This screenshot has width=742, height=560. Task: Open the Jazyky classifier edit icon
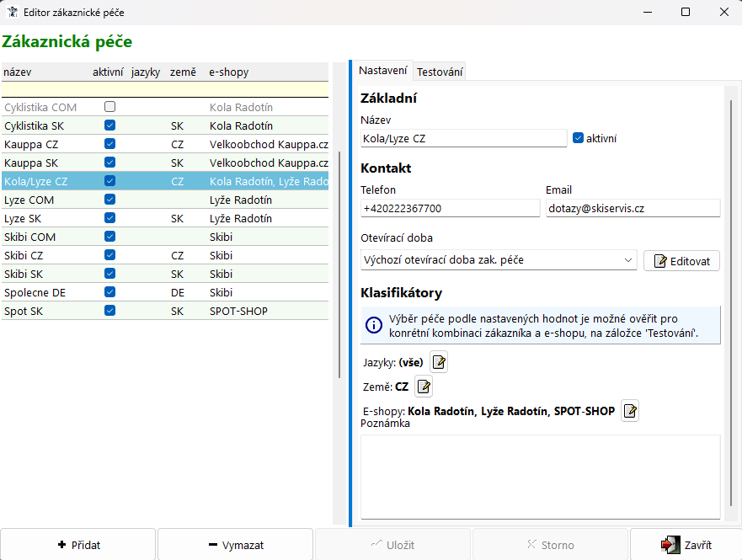(x=439, y=362)
